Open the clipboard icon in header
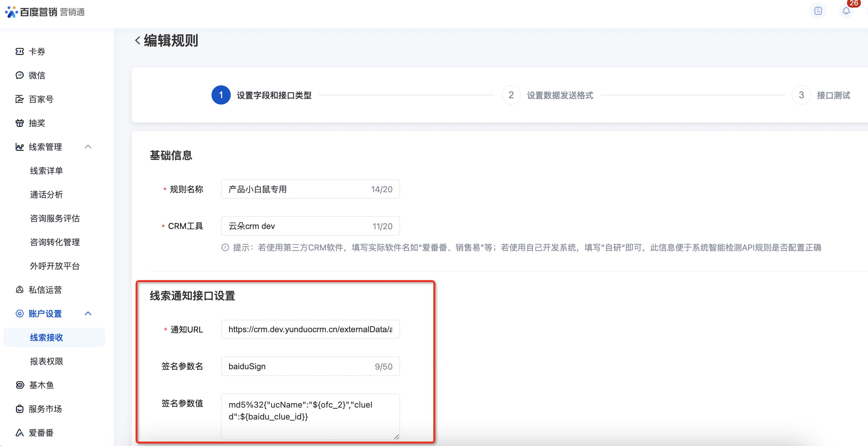This screenshot has height=446, width=868. tap(818, 11)
